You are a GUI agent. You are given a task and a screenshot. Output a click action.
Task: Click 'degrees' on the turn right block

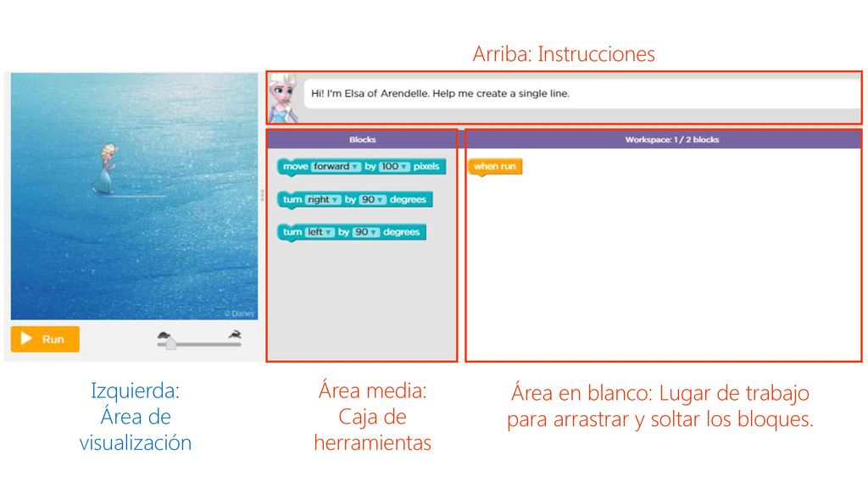point(408,200)
